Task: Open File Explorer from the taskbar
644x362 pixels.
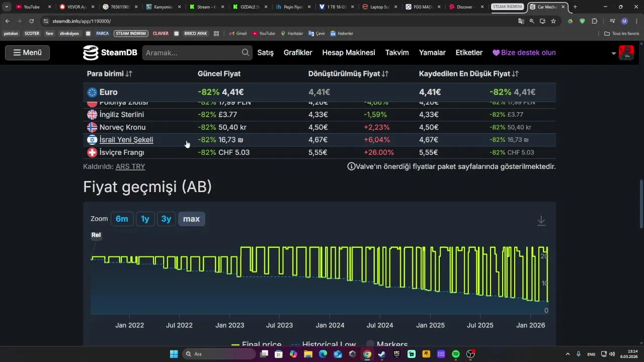Action: [308, 354]
